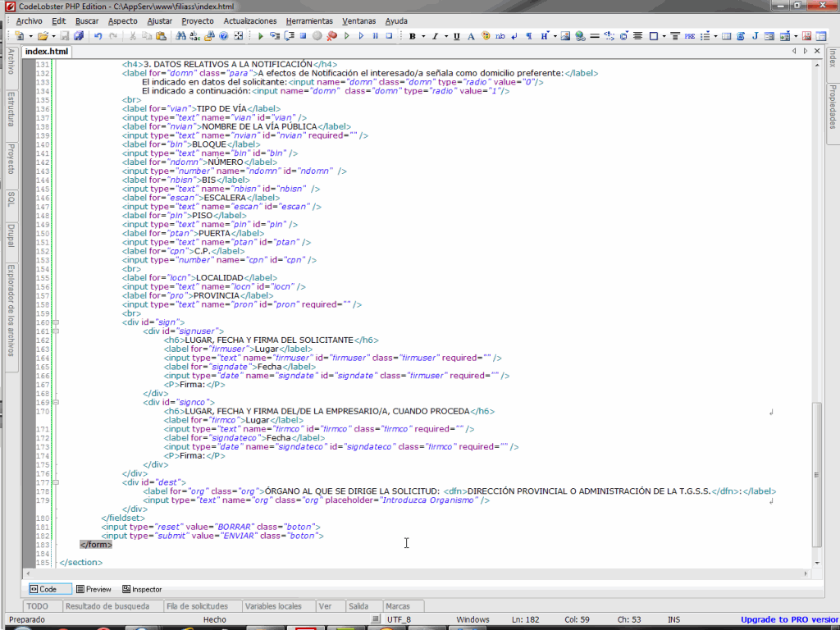Viewport: 840px width, 630px height.
Task: Click the Undo arrow in toolbar
Action: tap(98, 36)
